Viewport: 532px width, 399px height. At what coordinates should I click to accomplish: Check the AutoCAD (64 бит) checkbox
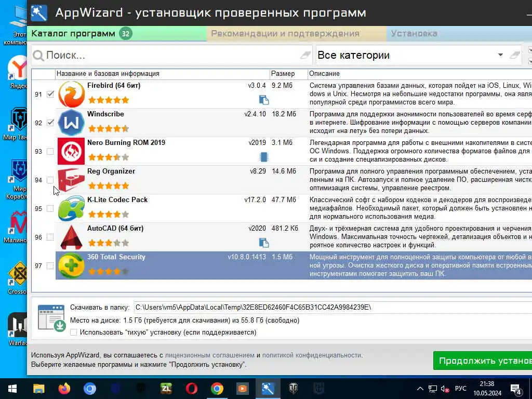click(50, 237)
